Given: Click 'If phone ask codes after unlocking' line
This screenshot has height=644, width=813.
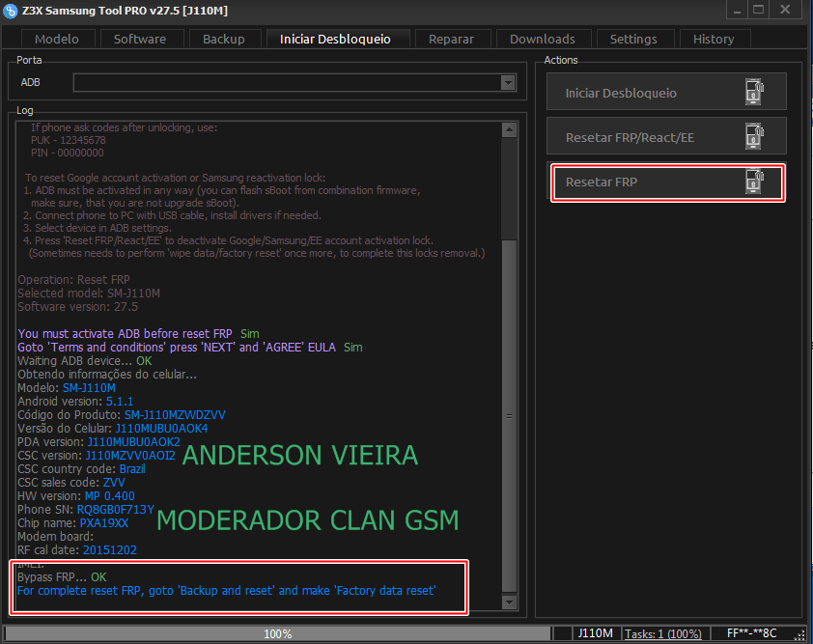Looking at the screenshot, I should pyautogui.click(x=124, y=127).
